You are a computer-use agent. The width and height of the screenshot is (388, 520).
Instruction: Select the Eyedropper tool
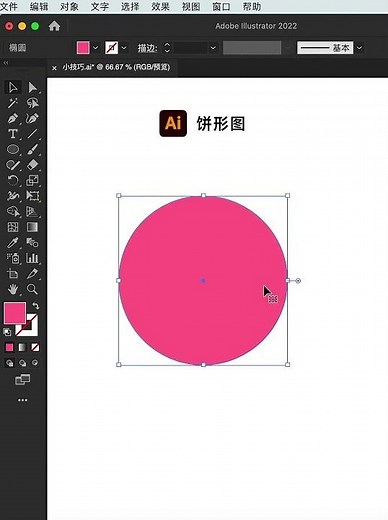[13, 242]
